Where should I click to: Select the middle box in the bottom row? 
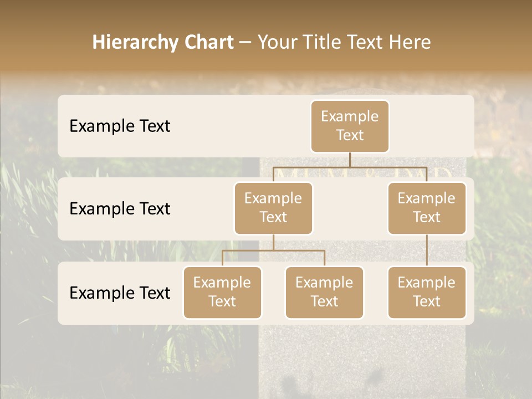coord(324,292)
